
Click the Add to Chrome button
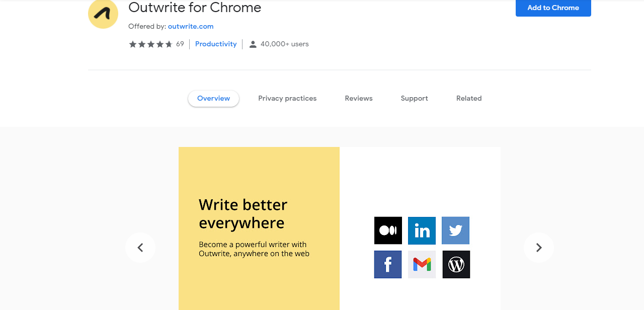[553, 8]
